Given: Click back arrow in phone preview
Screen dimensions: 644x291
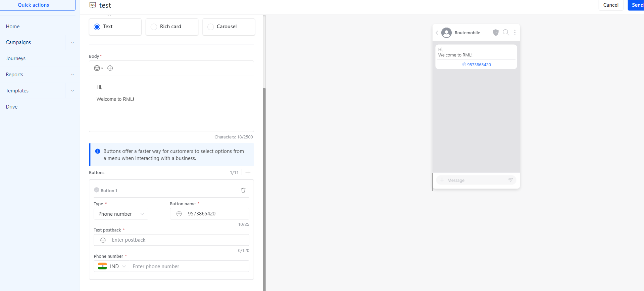Looking at the screenshot, I should pos(437,33).
